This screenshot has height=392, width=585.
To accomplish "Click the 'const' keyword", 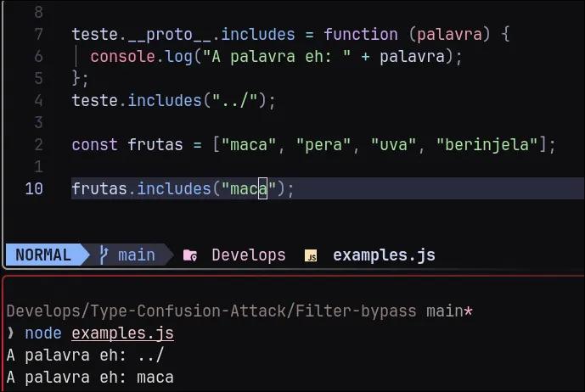I will [x=95, y=145].
